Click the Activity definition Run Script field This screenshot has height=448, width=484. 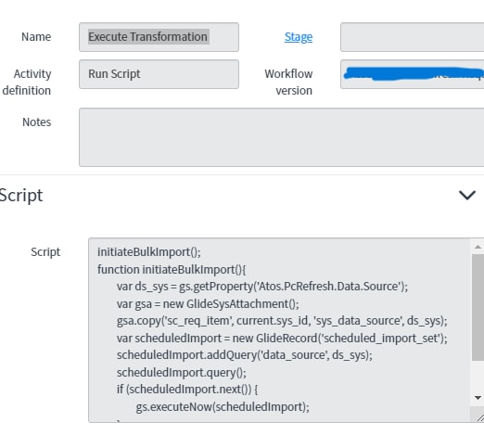(159, 74)
